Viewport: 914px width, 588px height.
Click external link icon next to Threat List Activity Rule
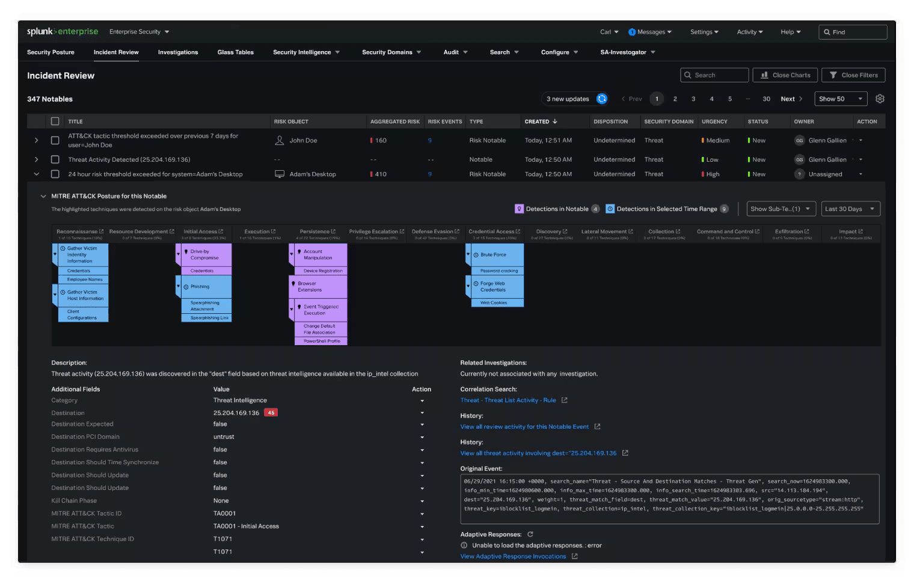click(565, 400)
